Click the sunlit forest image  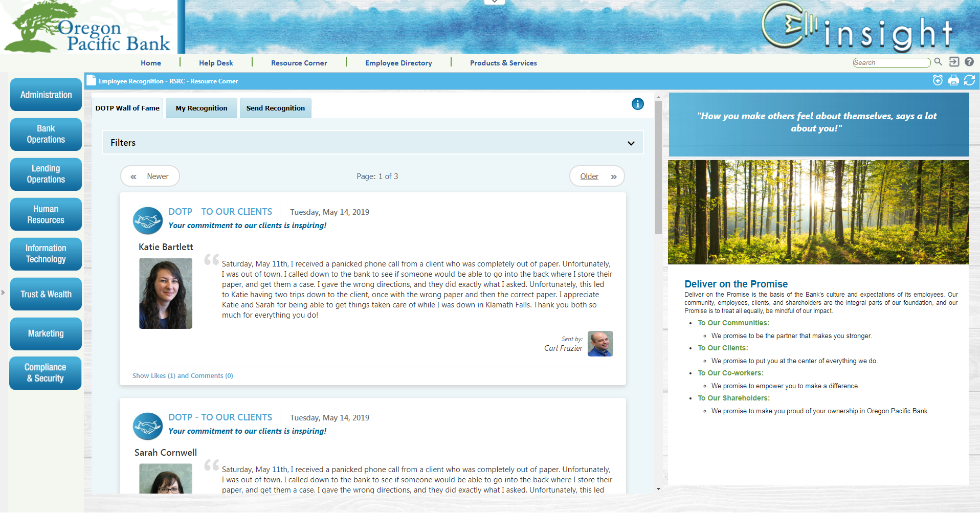(x=818, y=212)
